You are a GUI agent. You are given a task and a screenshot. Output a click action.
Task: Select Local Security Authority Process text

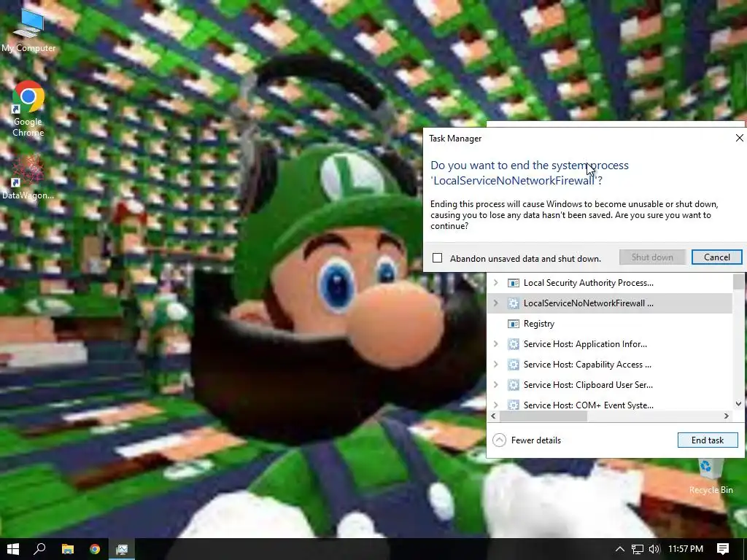pos(589,282)
